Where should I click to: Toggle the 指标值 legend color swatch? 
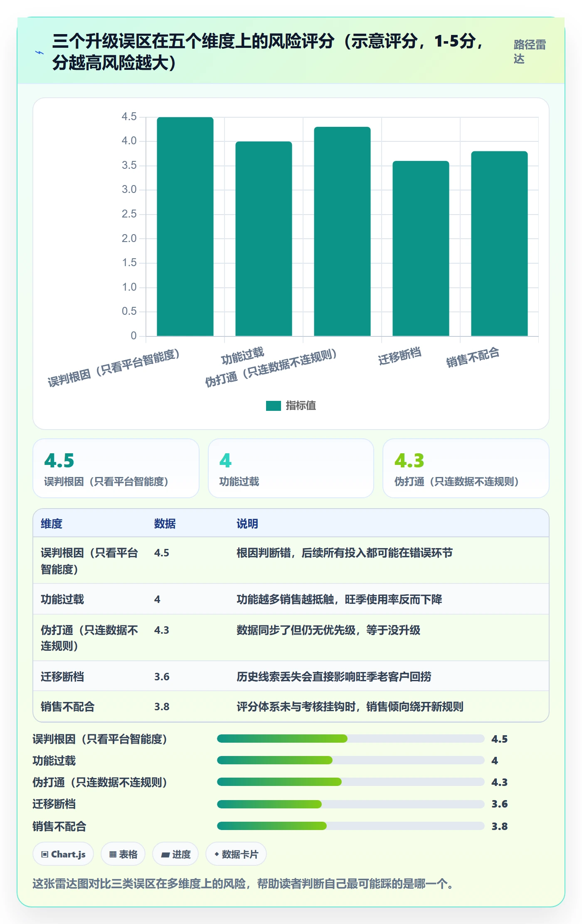[x=274, y=405]
